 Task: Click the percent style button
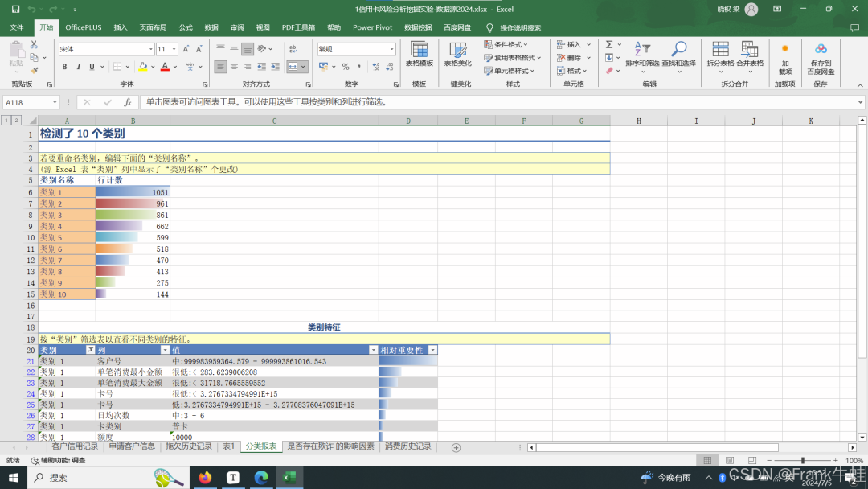(x=346, y=67)
